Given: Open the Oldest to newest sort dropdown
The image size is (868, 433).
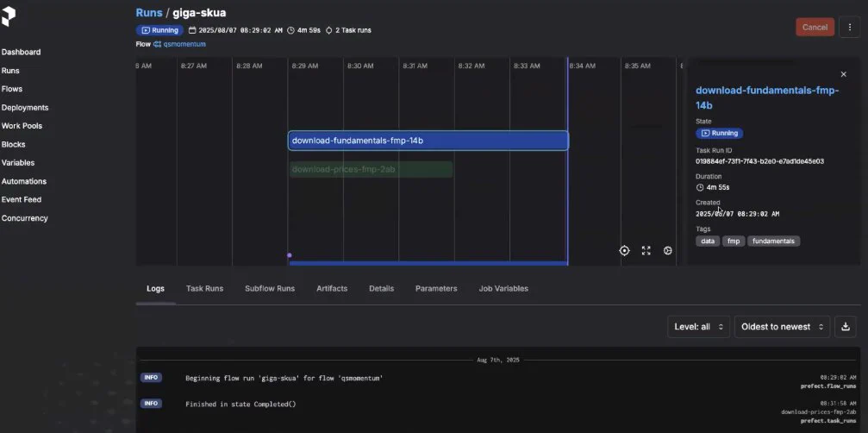Looking at the screenshot, I should (x=782, y=327).
